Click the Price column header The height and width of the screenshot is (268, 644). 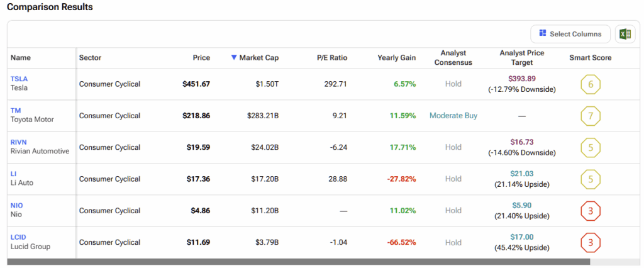[x=201, y=58]
